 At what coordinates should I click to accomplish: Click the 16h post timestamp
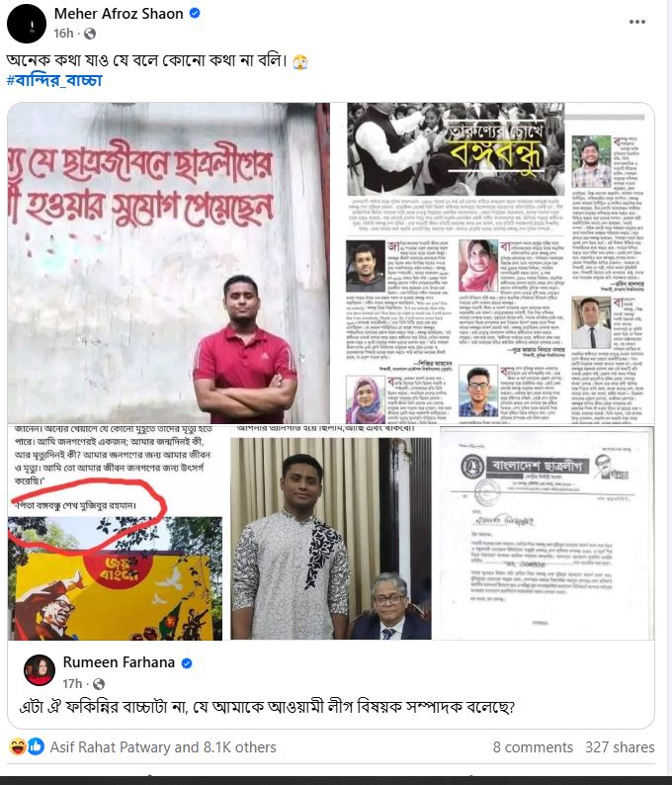coord(63,33)
